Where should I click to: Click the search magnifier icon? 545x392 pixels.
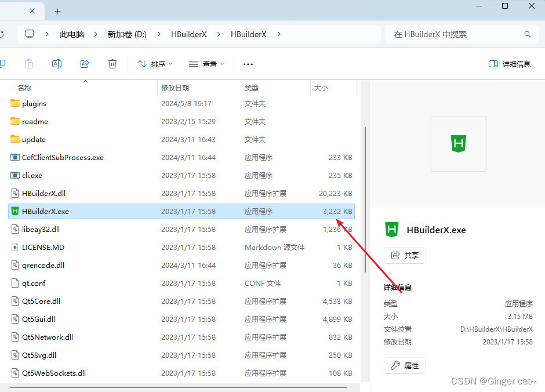pos(527,34)
